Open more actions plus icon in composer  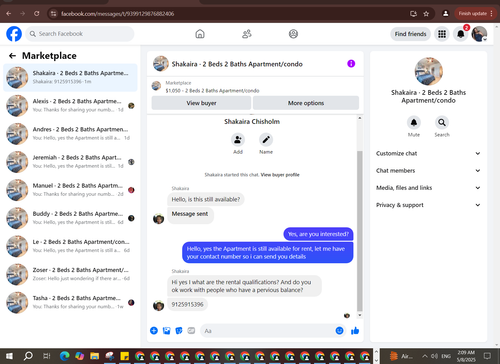tap(154, 331)
